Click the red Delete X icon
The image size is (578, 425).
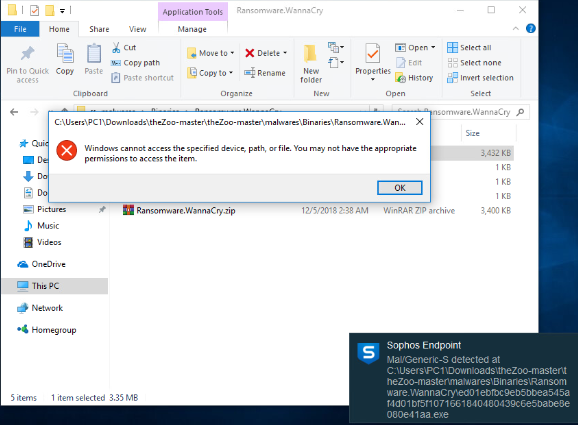click(250, 53)
